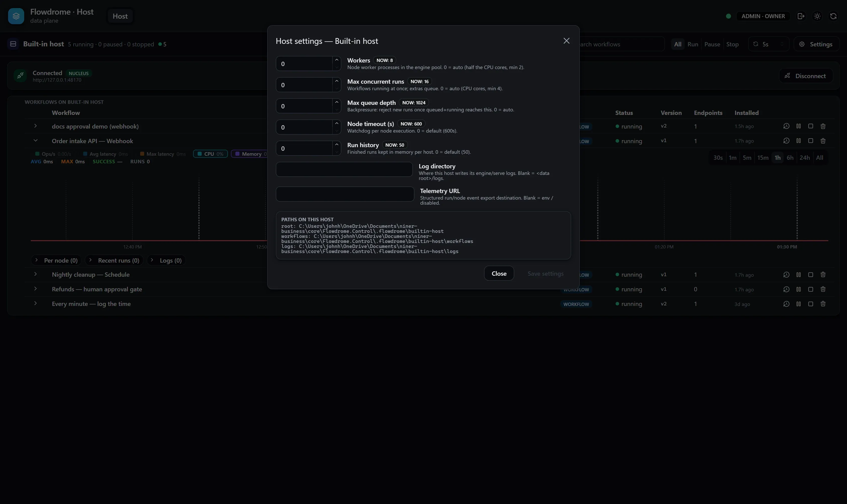Click the sign-out icon in header
Image resolution: width=847 pixels, height=504 pixels.
click(x=801, y=16)
